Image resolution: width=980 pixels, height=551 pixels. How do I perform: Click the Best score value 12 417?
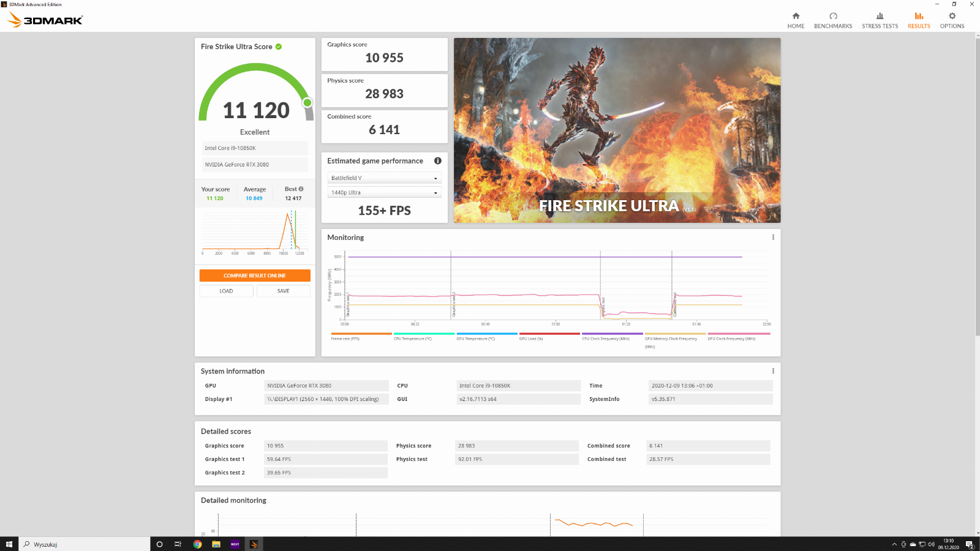click(293, 198)
